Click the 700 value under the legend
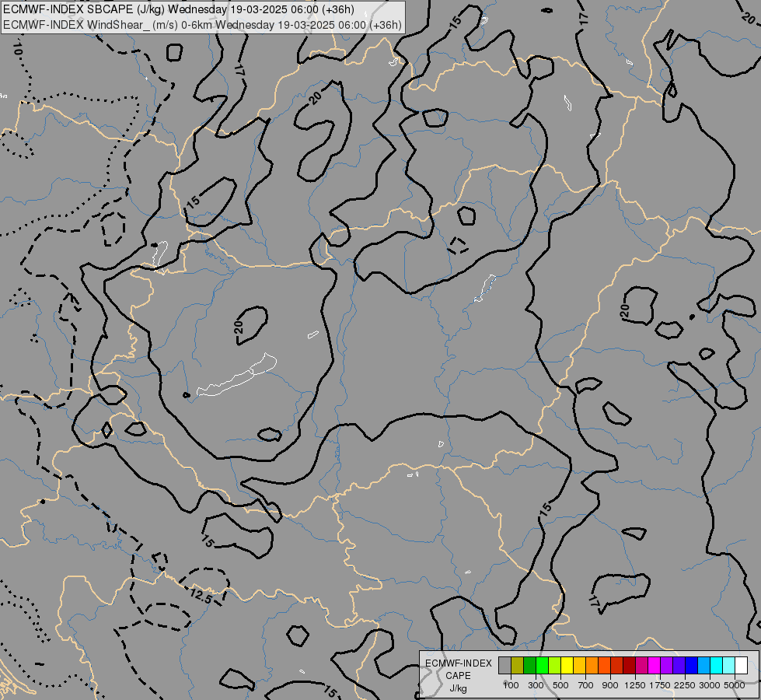Image resolution: width=761 pixels, height=700 pixels. 586,685
